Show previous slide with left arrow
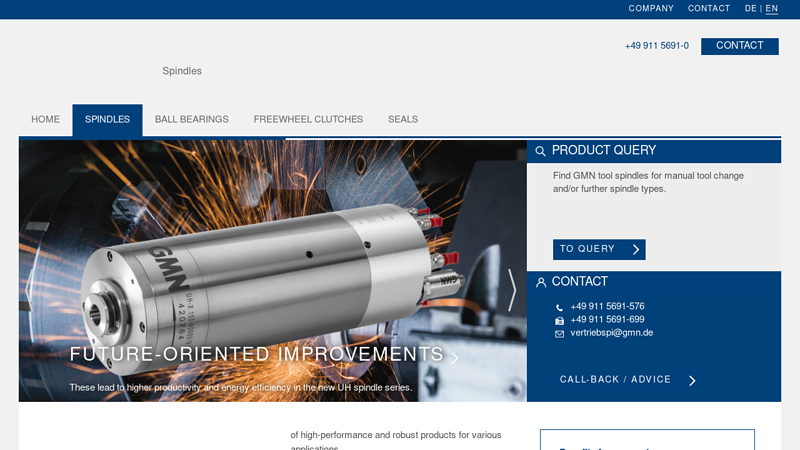 [x=29, y=289]
